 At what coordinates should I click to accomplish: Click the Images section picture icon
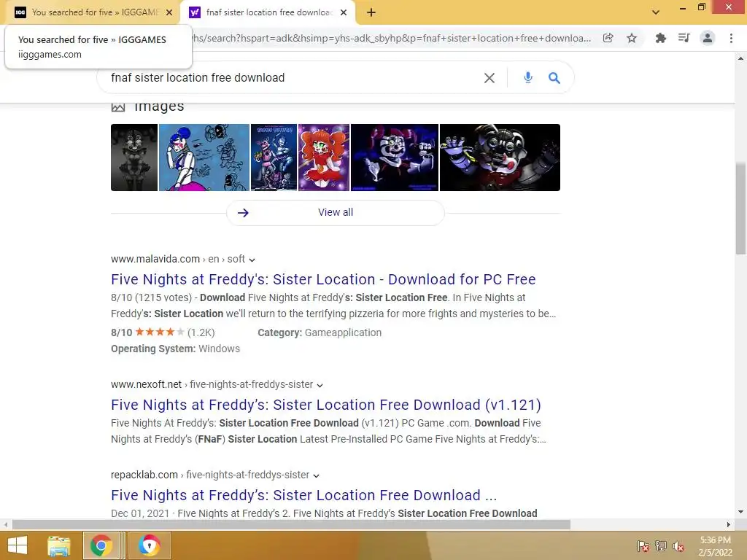coord(118,107)
